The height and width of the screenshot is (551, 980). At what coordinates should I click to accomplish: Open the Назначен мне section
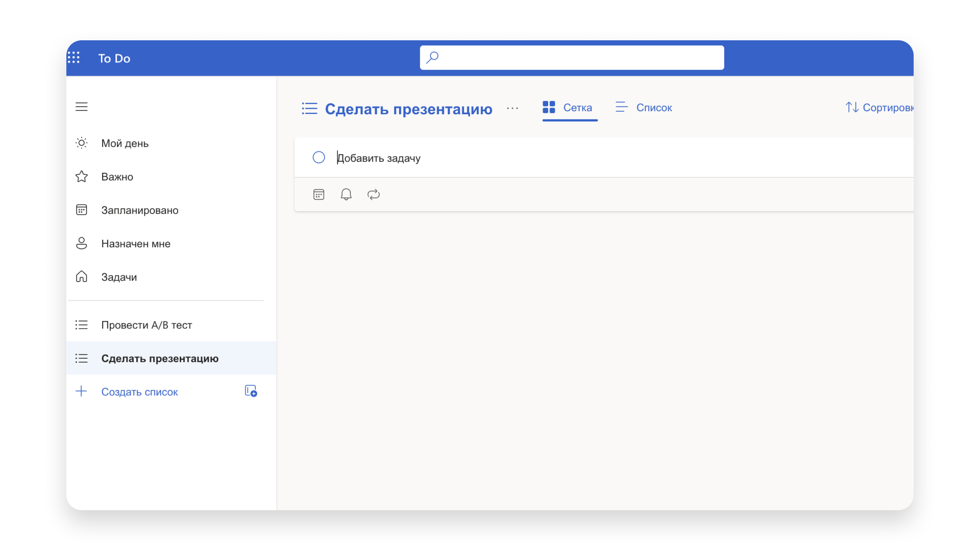point(136,243)
